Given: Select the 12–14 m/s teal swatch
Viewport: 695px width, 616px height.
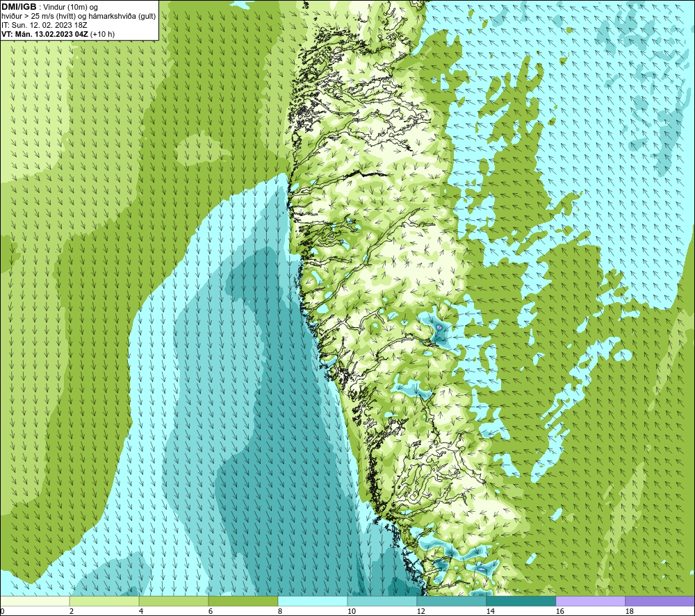Looking at the screenshot, I should point(451,601).
